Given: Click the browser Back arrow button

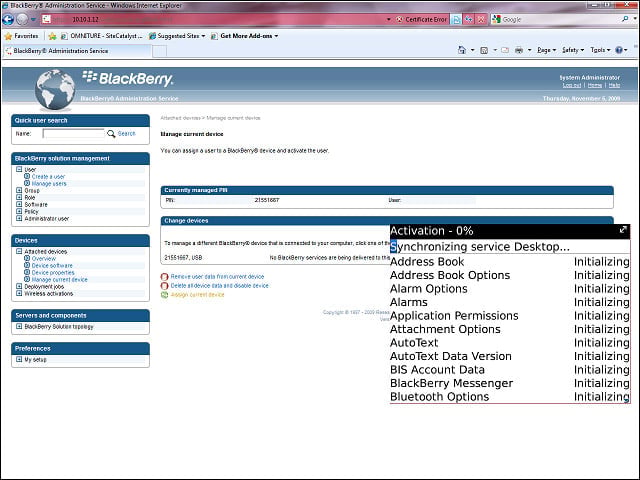Looking at the screenshot, I should tap(8, 19).
